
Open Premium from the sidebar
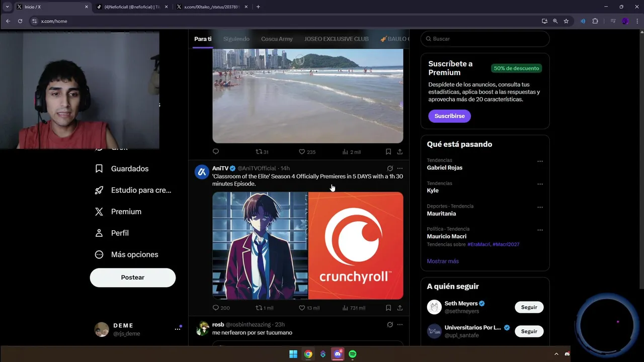[119, 212]
